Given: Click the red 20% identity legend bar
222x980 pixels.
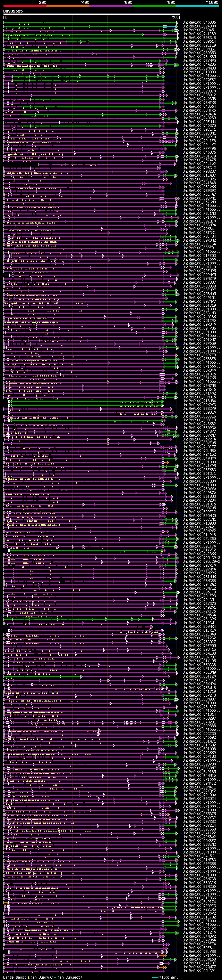Looking at the screenshot, I should pyautogui.click(x=25, y=6).
